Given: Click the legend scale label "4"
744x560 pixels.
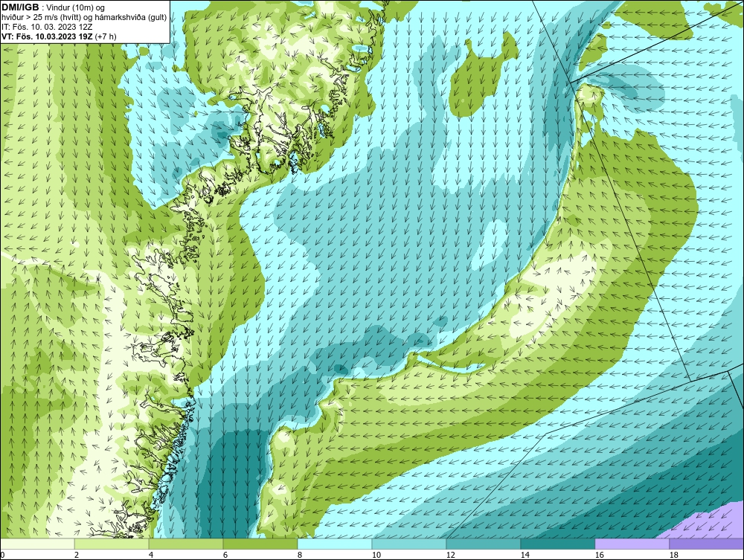Looking at the screenshot, I should click(x=151, y=555).
